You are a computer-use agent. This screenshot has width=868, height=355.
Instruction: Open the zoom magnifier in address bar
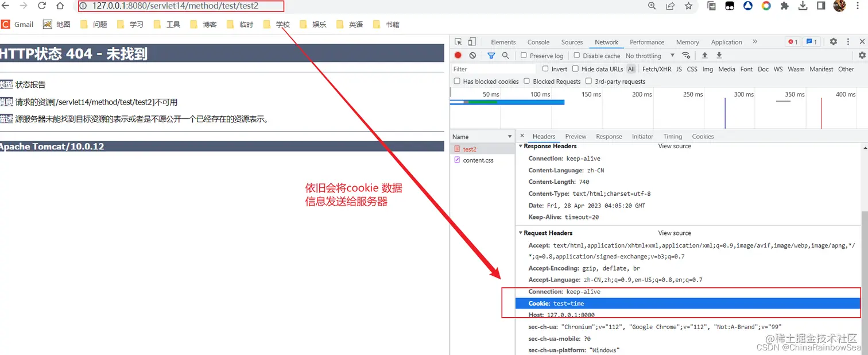point(652,6)
